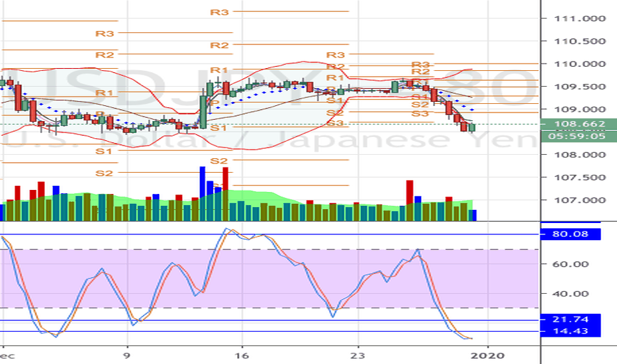Viewport: 617px width, 364px height.
Task: Click the date label 23 on time axis
Action: point(357,356)
